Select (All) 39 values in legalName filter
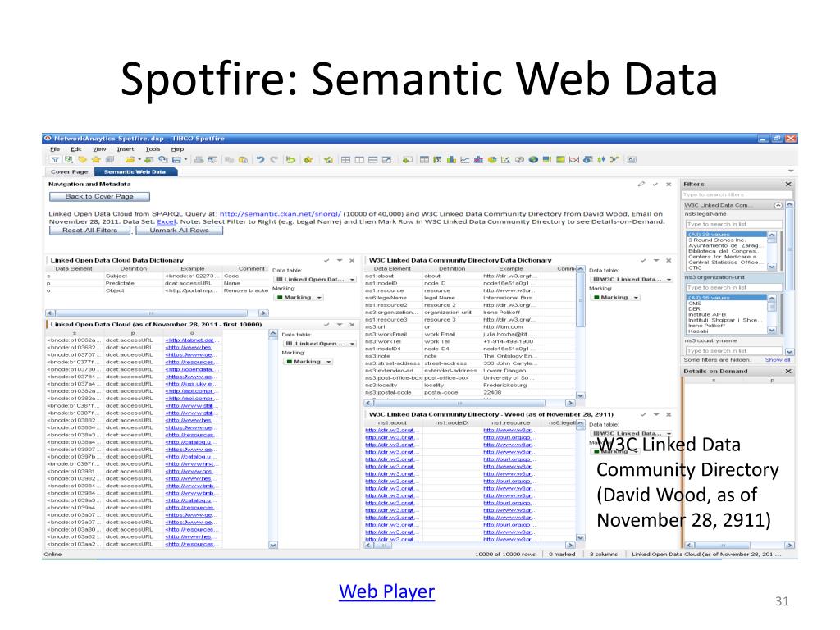Screen dimensions: 840x630 click(x=727, y=234)
